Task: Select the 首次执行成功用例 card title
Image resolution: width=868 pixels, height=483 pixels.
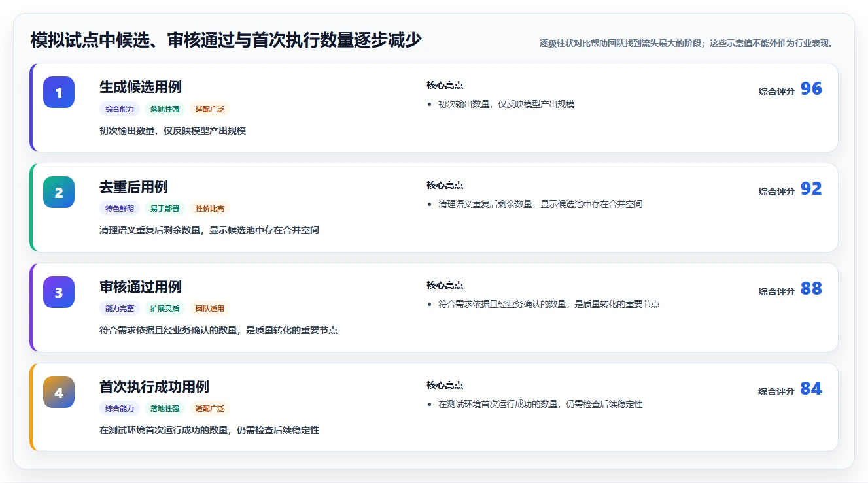Action: tap(154, 387)
